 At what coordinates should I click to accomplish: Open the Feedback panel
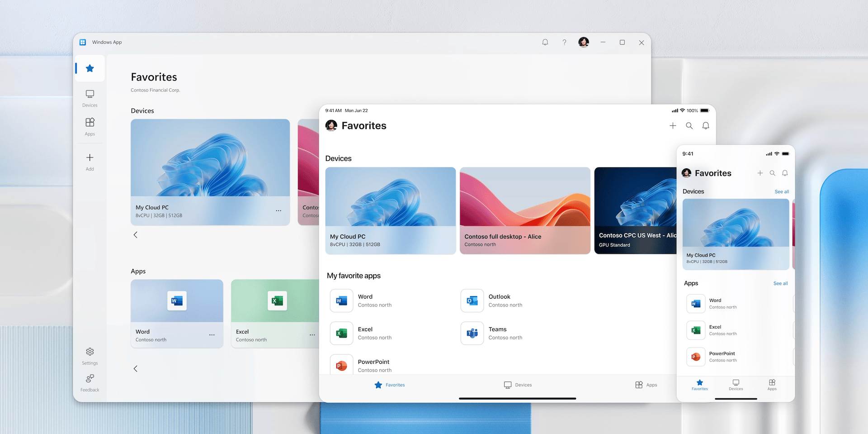pyautogui.click(x=90, y=381)
